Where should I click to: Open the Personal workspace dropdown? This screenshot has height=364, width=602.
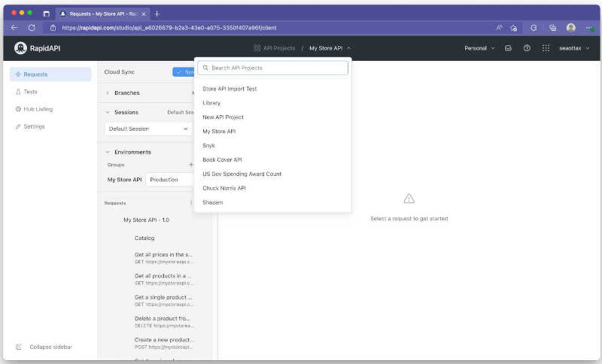coord(479,48)
